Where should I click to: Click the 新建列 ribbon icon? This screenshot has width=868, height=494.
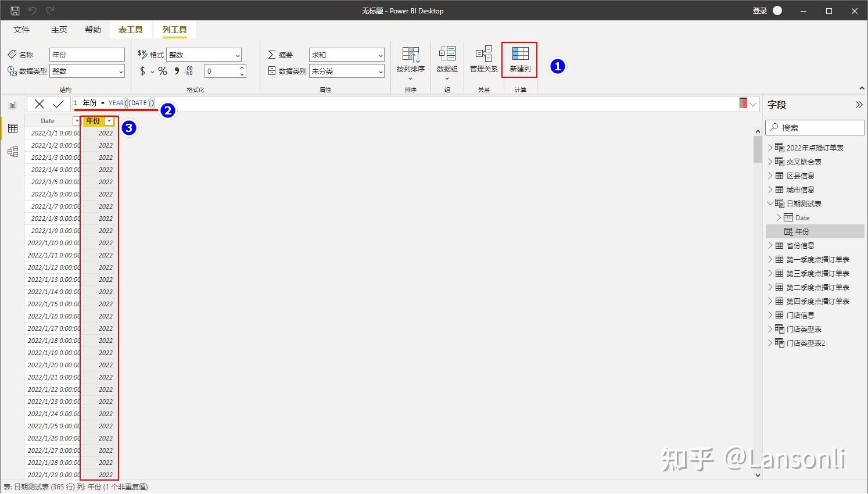[519, 59]
